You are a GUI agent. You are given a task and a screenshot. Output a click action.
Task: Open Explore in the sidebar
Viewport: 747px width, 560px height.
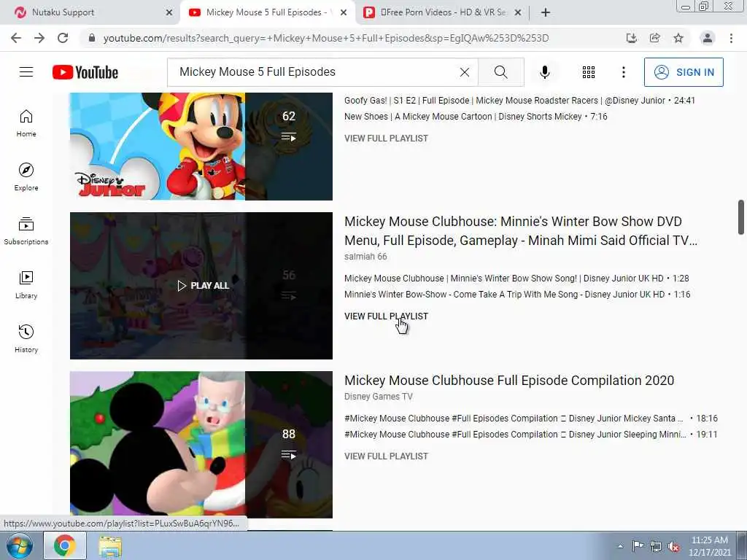26,177
